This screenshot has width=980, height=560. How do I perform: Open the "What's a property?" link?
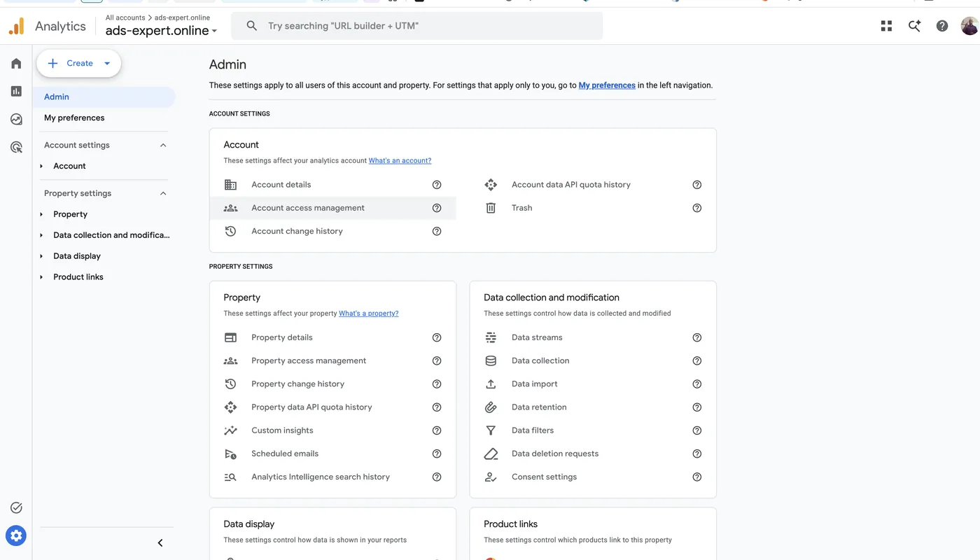coord(369,314)
